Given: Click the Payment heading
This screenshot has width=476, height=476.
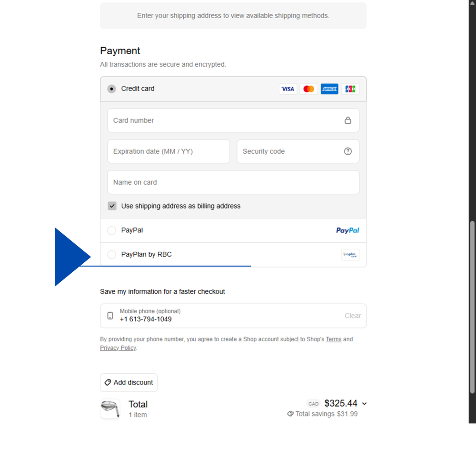Looking at the screenshot, I should click(x=120, y=51).
